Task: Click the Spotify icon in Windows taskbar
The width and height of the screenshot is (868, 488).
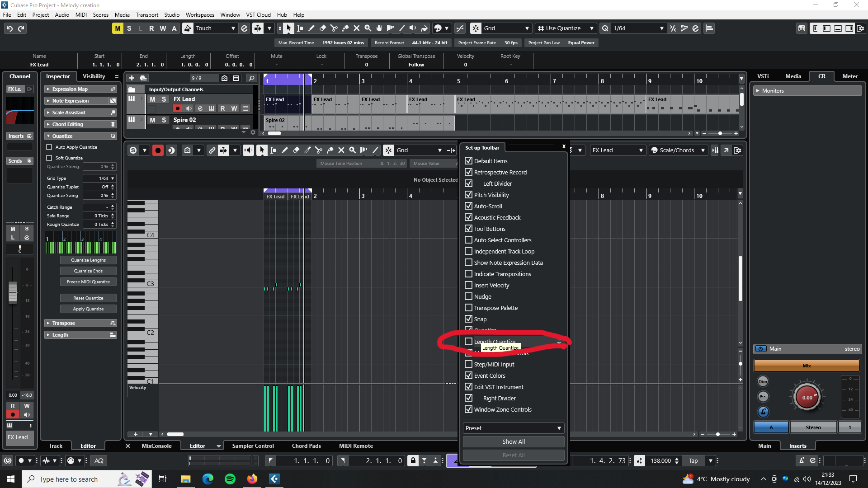Action: click(230, 479)
